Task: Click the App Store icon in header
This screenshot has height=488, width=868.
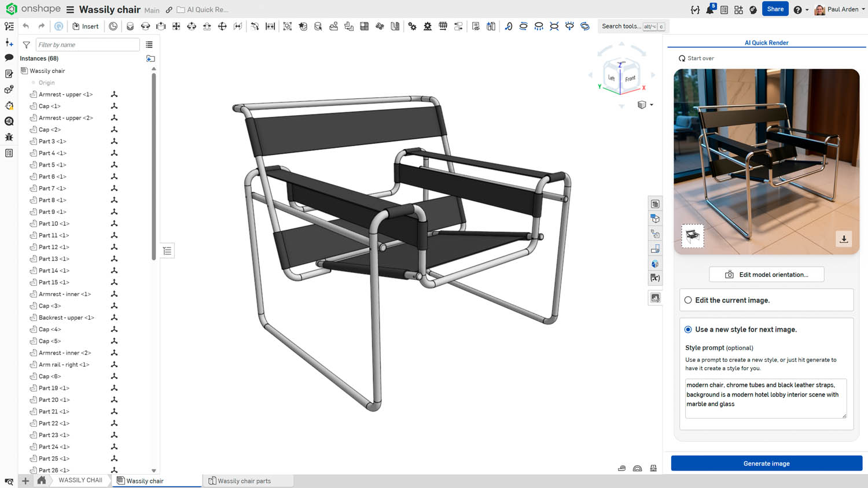Action: click(x=738, y=10)
